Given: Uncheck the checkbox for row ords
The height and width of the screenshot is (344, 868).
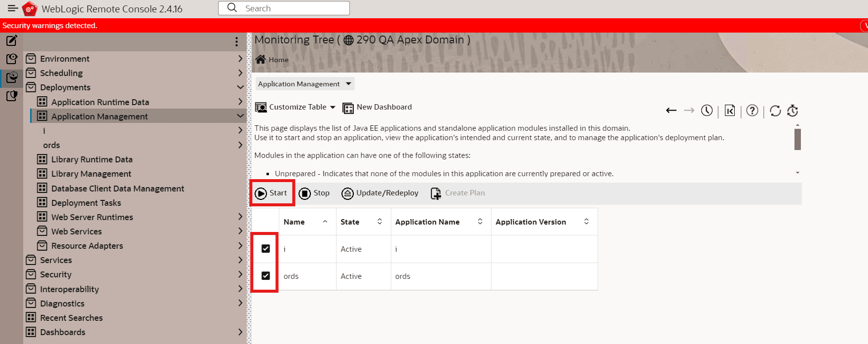Looking at the screenshot, I should 265,275.
